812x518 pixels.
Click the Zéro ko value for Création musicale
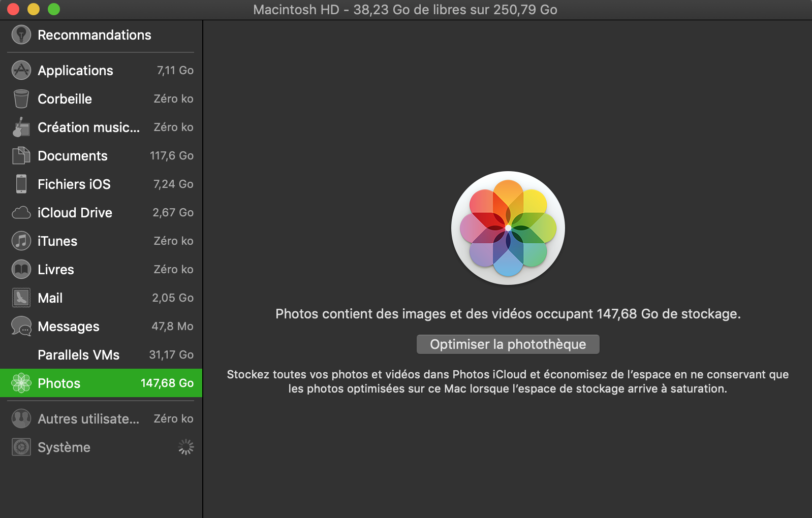(174, 127)
